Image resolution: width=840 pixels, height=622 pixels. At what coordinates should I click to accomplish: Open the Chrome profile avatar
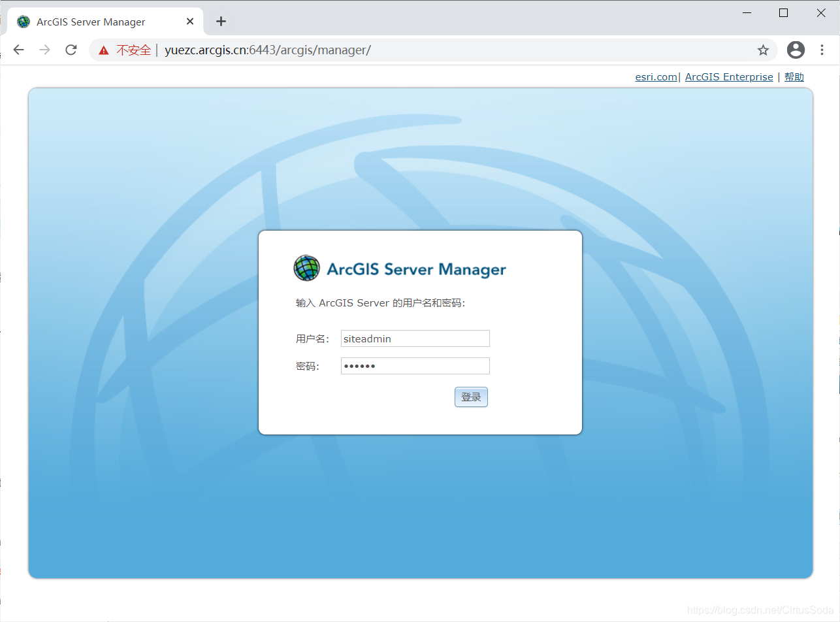796,50
